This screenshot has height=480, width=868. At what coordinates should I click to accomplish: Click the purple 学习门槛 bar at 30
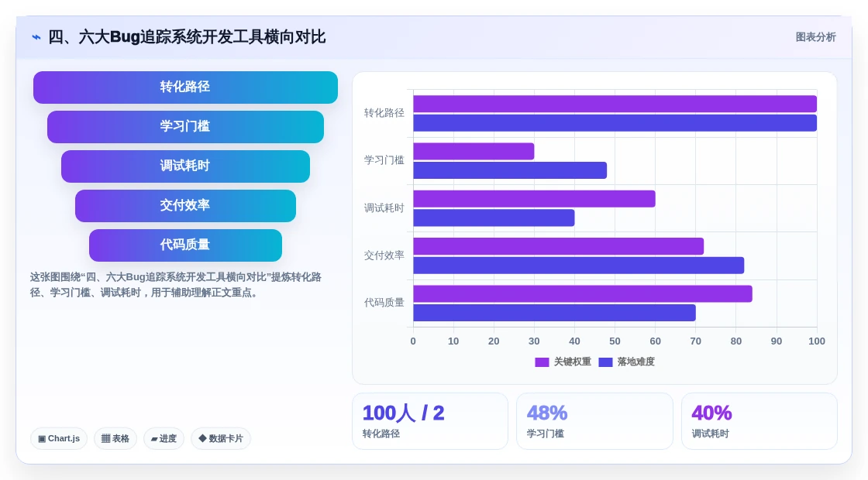(x=474, y=152)
